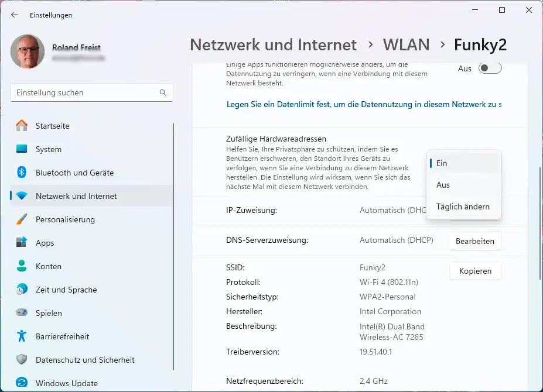Click the Apps icon in sidebar
This screenshot has width=543, height=392.
22,243
